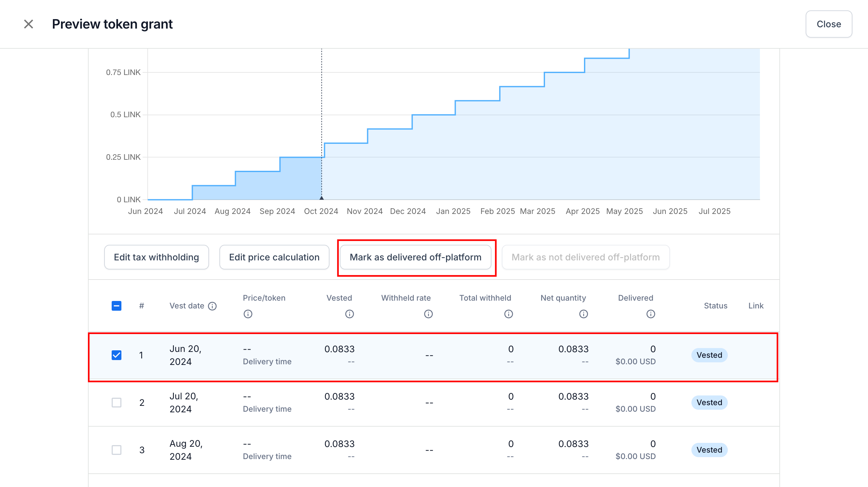Click the Vested status badge in row 2

pyautogui.click(x=709, y=403)
